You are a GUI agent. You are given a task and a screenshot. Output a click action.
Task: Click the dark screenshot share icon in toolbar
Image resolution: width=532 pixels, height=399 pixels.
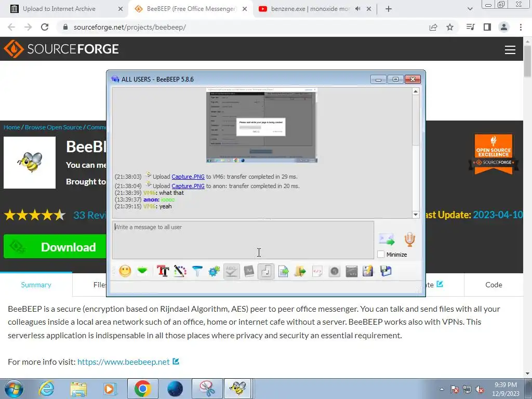(352, 271)
